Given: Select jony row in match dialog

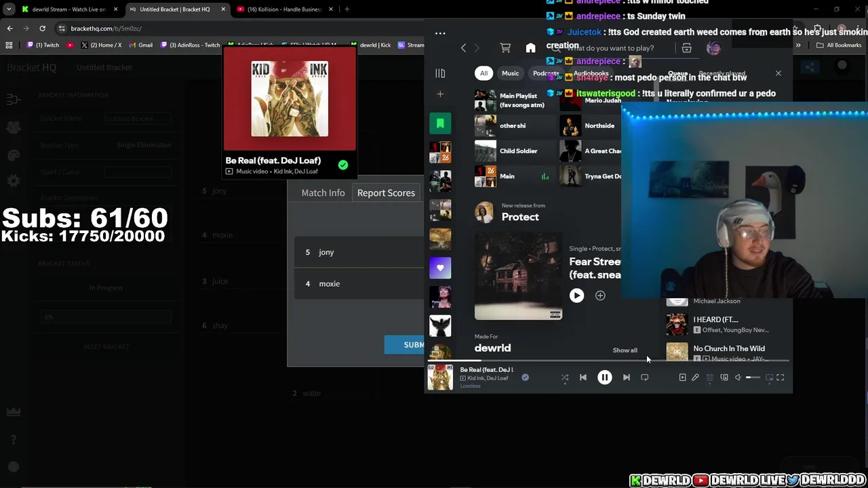Looking at the screenshot, I should (x=359, y=252).
